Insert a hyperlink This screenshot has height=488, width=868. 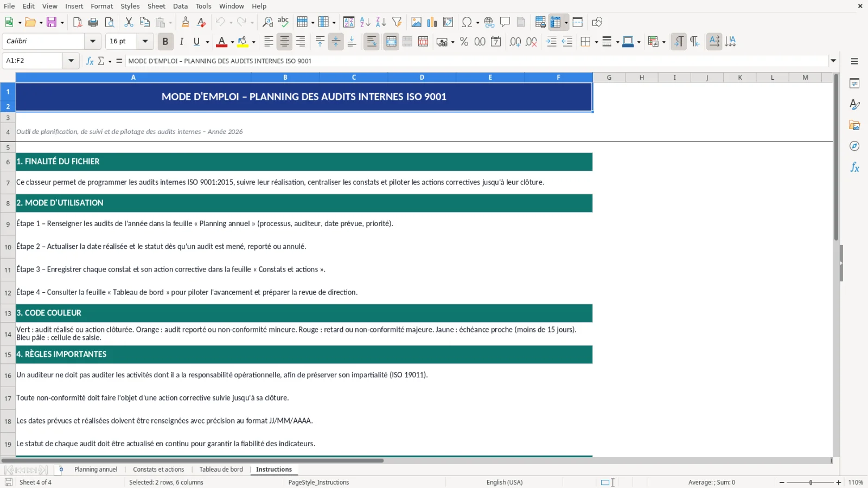pos(489,22)
